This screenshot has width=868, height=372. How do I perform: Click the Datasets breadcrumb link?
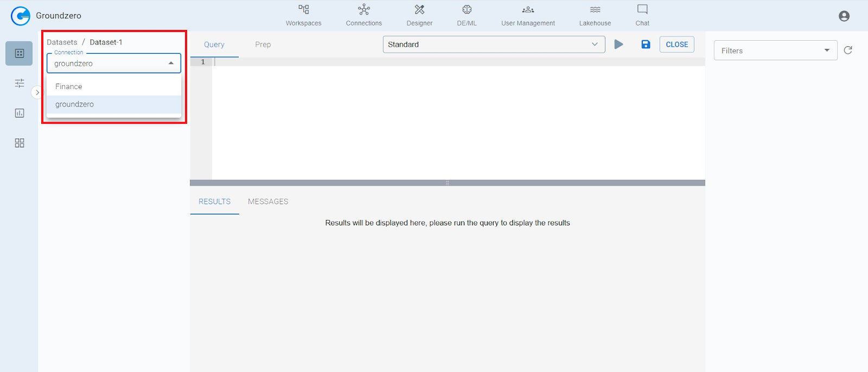(x=62, y=42)
